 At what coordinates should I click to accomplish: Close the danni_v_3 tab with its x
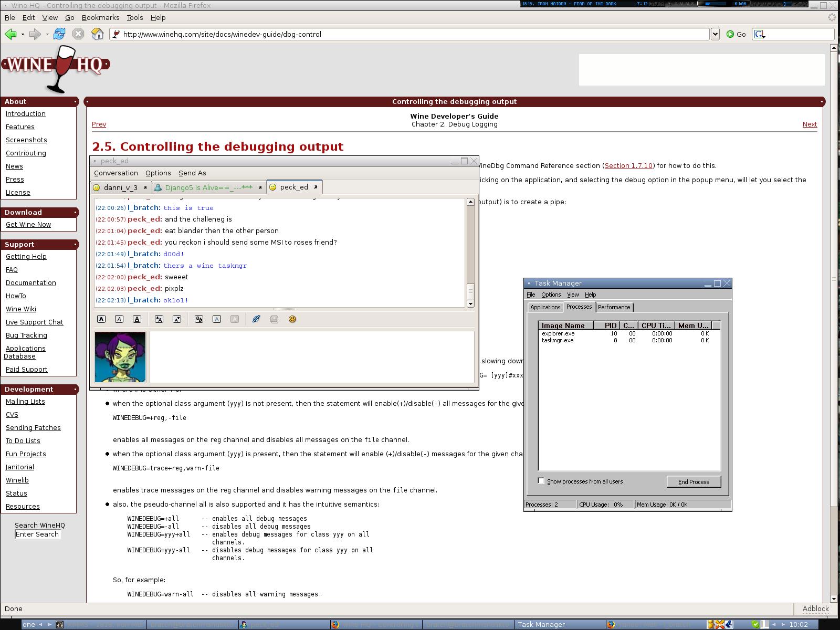pyautogui.click(x=145, y=187)
